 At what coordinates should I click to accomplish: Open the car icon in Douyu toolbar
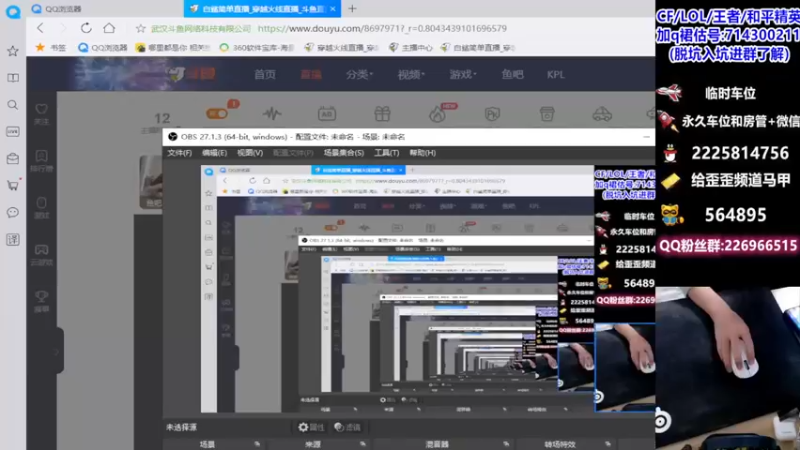point(602,114)
